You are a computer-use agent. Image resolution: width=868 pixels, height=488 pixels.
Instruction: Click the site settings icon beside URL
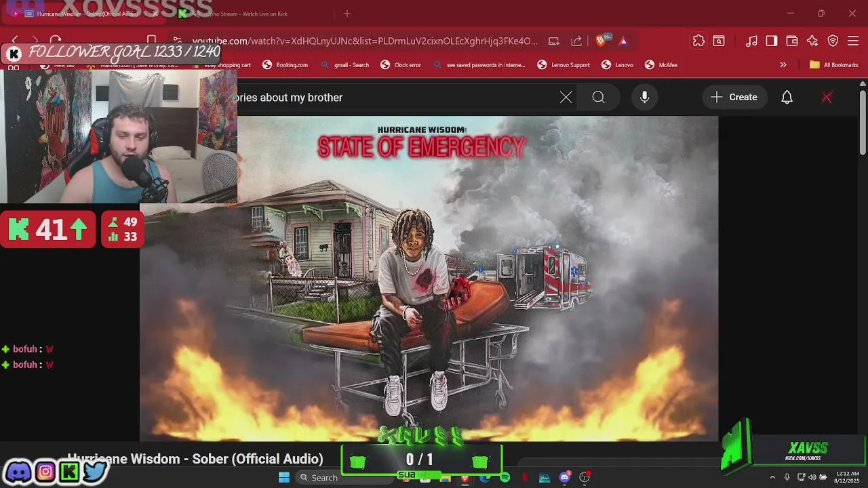pos(177,41)
